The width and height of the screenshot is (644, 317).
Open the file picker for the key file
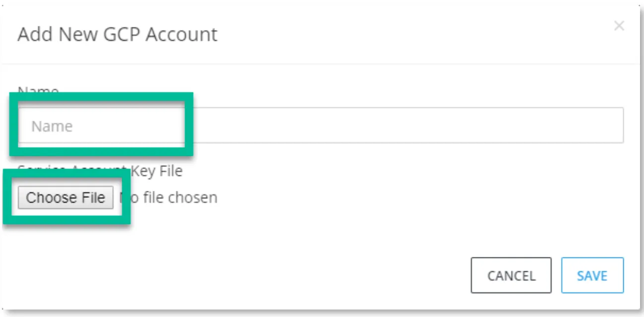pyautogui.click(x=65, y=198)
